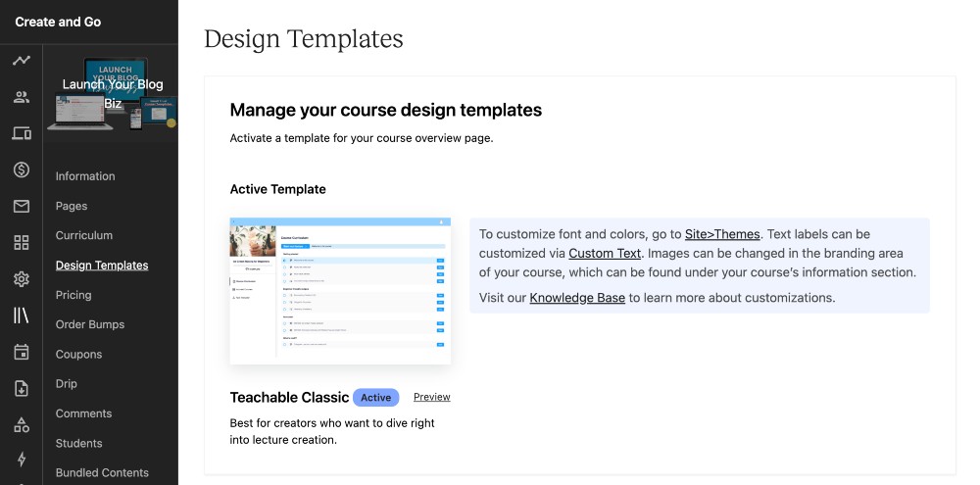Click the lightning bolt icon
Image resolution: width=980 pixels, height=485 pixels.
click(21, 460)
